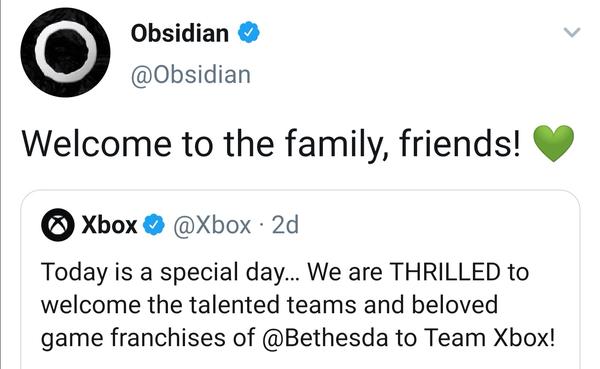The width and height of the screenshot is (600, 369).
Task: Open the Xbox logo avatar
Action: click(x=58, y=225)
